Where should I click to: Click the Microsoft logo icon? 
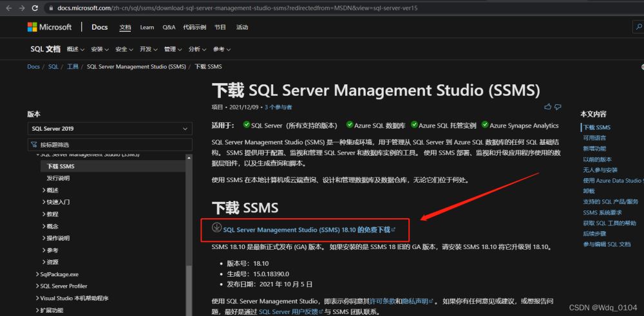33,27
